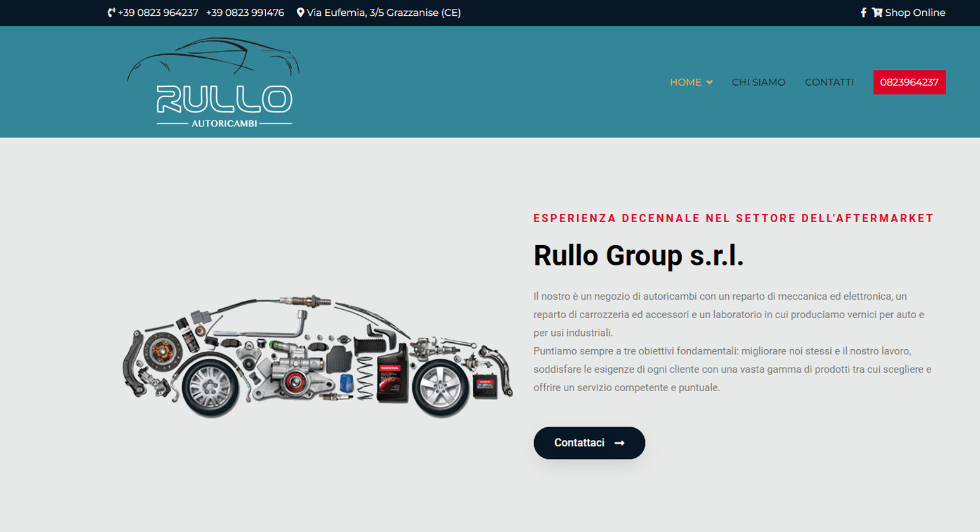This screenshot has height=532, width=980.
Task: Open the Facebook page icon
Action: tap(863, 13)
